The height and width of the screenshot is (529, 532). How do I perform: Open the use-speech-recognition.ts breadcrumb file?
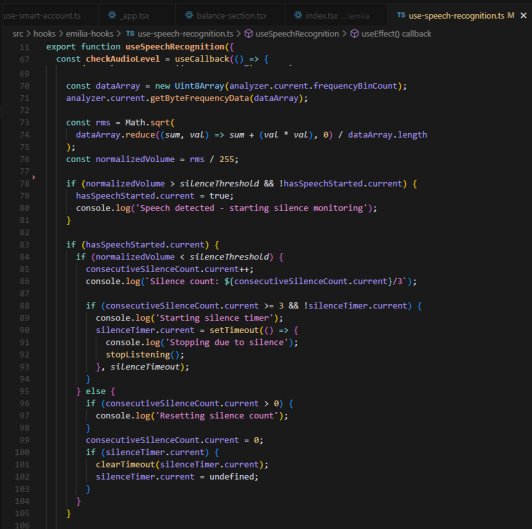(185, 34)
